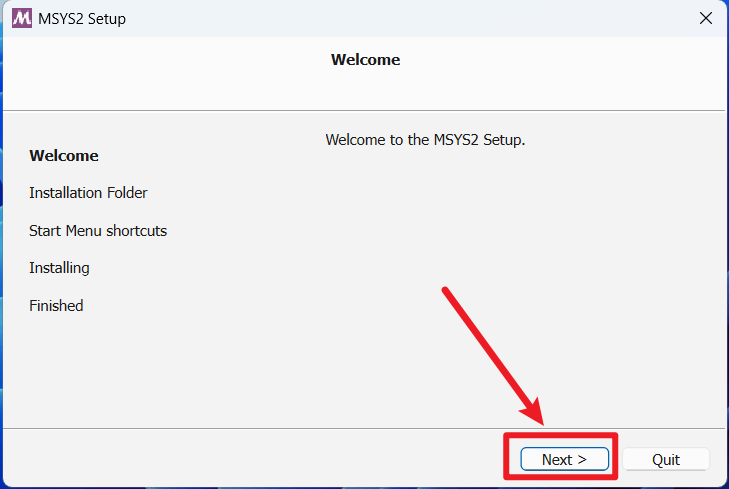Click the empty title bar area
The width and height of the screenshot is (729, 489).
click(x=400, y=18)
